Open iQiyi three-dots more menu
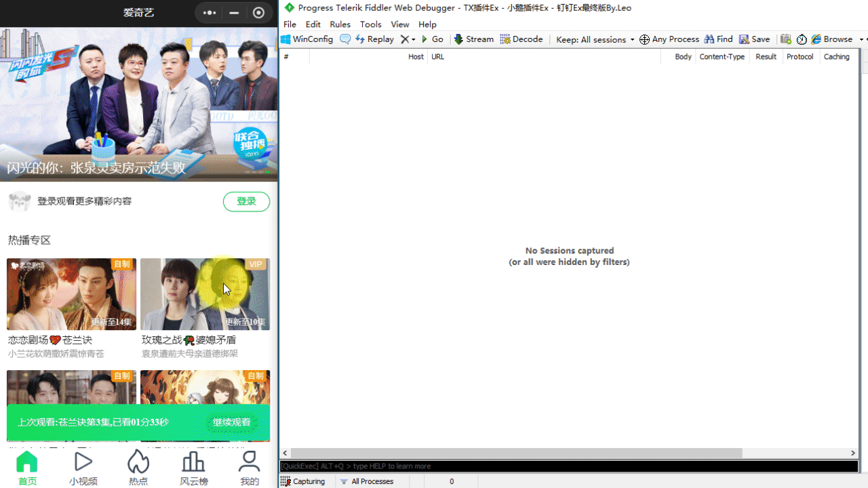 210,13
